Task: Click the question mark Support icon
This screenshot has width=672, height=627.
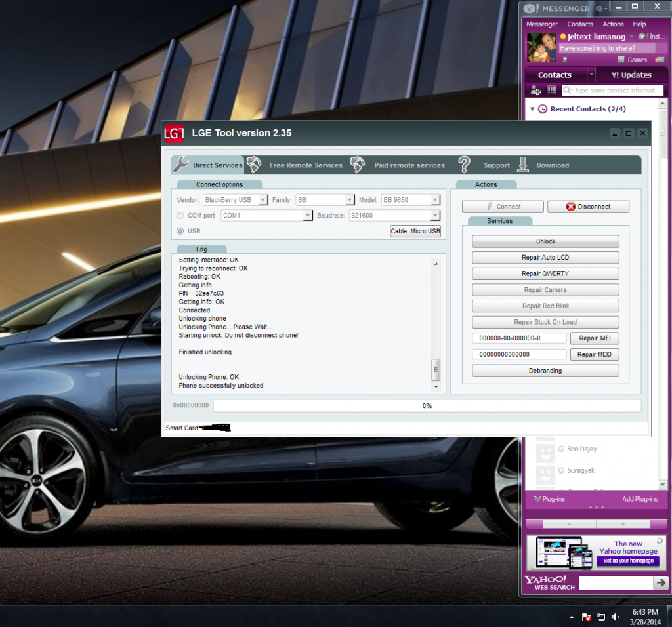Action: pyautogui.click(x=464, y=165)
